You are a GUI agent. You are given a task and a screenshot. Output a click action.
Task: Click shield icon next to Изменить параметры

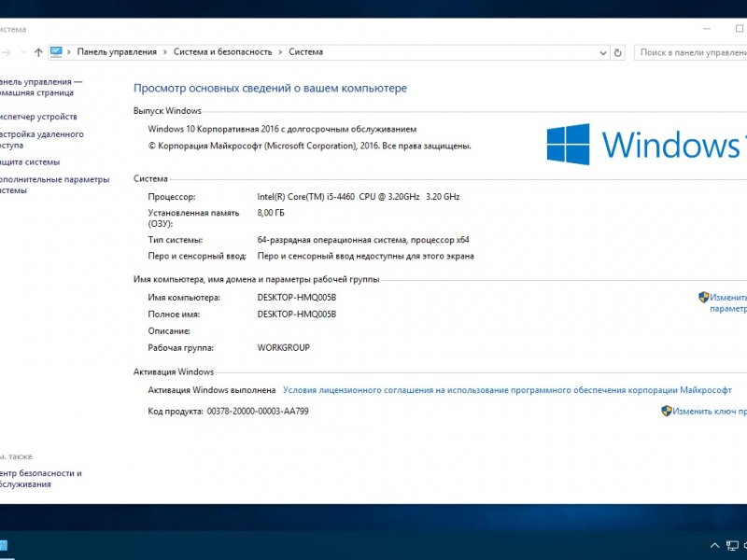click(704, 297)
